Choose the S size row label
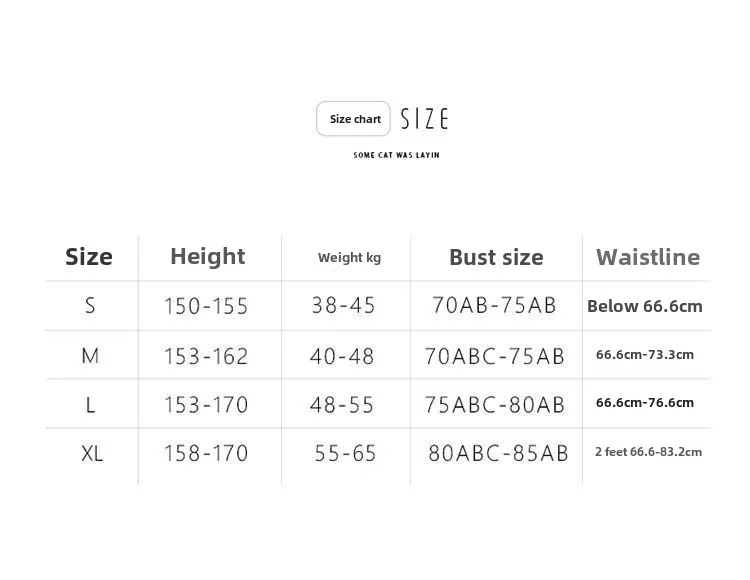 point(90,306)
